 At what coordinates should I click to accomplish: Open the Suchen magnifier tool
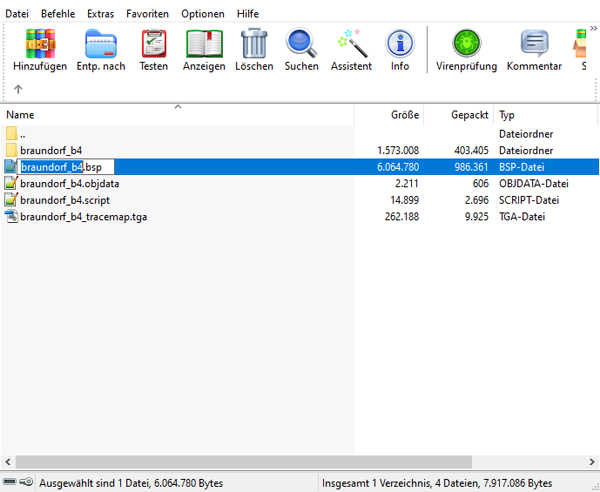pyautogui.click(x=302, y=43)
